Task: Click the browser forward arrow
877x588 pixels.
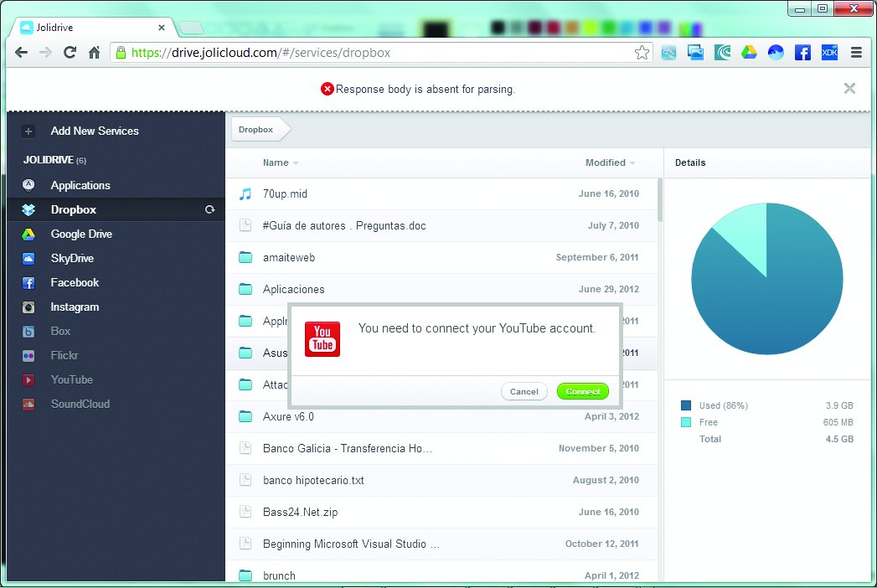Action: (x=45, y=53)
